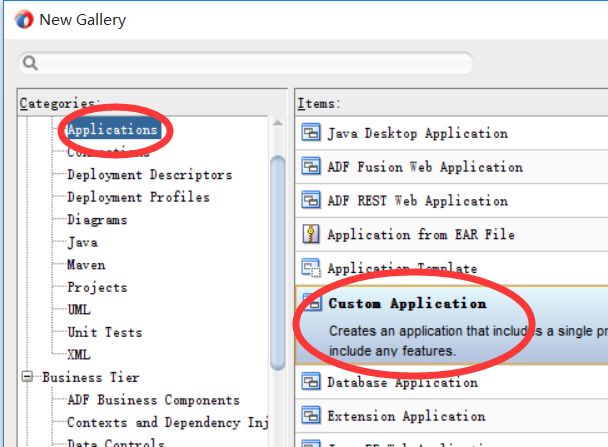Choose Java Desktop Application item
This screenshot has width=608, height=447.
click(x=451, y=133)
